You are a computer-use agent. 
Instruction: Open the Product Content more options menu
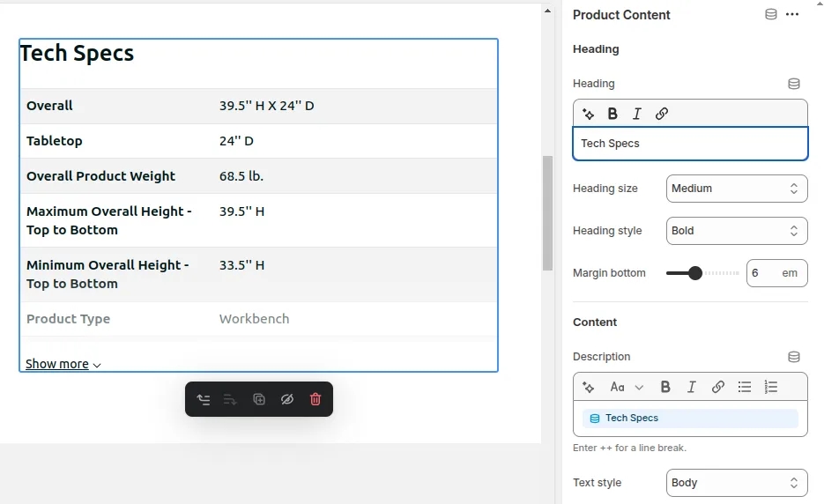[x=792, y=14]
